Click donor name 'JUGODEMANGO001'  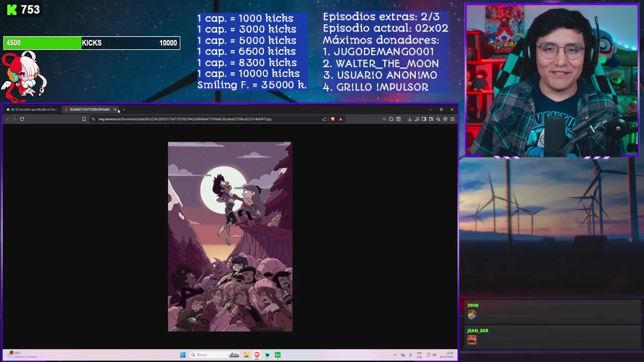coord(384,52)
